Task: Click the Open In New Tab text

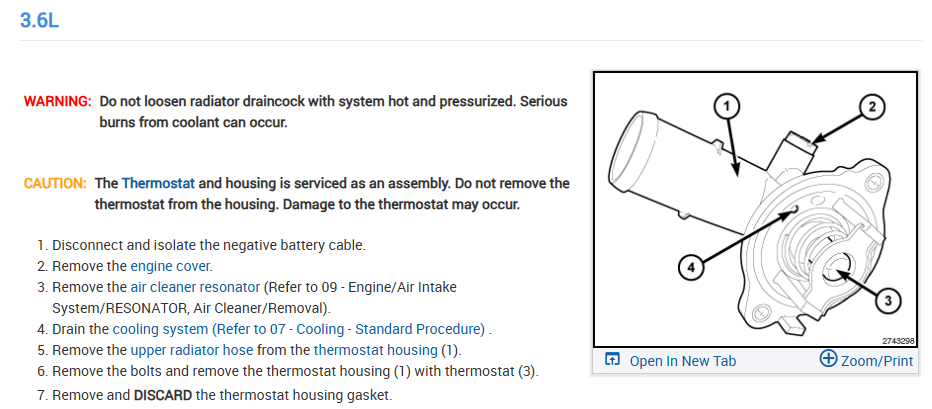Action: pyautogui.click(x=683, y=361)
